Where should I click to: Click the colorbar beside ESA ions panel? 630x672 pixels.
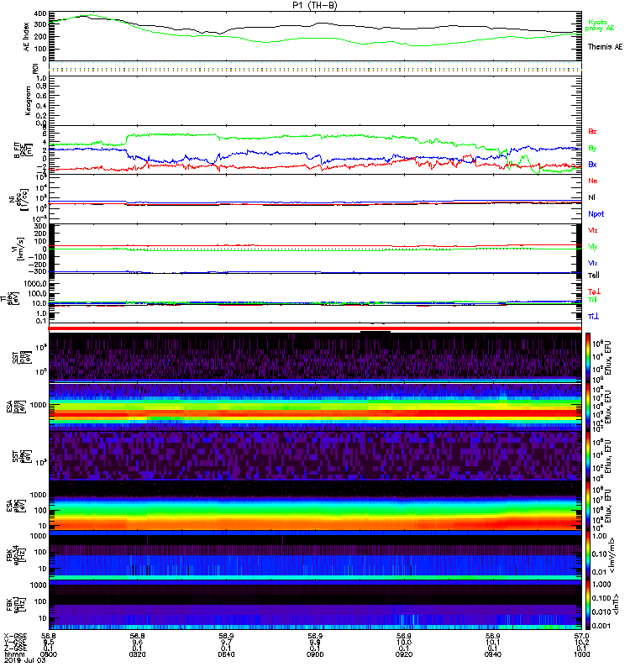tap(588, 407)
